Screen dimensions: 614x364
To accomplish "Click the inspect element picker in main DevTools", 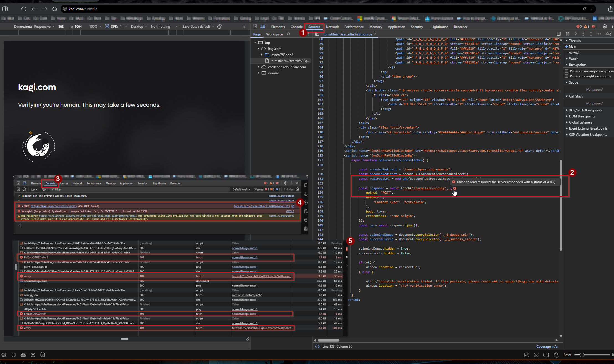I will (x=255, y=27).
